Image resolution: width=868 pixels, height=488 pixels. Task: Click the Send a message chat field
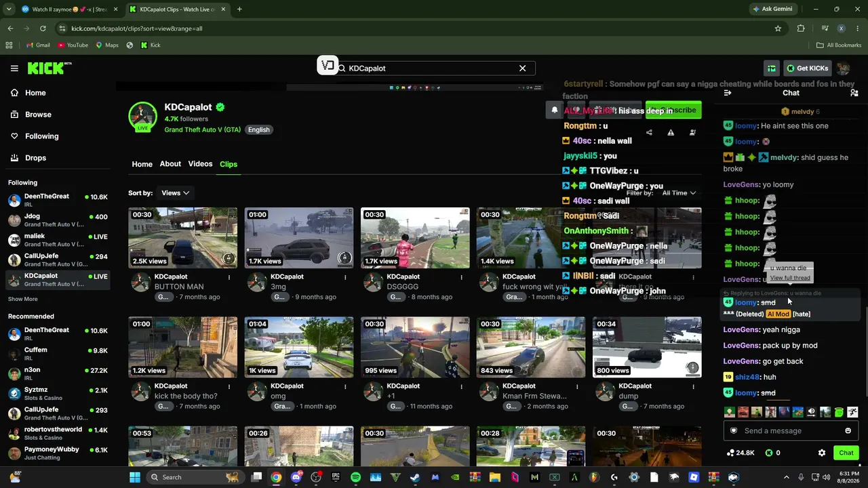[x=790, y=431]
